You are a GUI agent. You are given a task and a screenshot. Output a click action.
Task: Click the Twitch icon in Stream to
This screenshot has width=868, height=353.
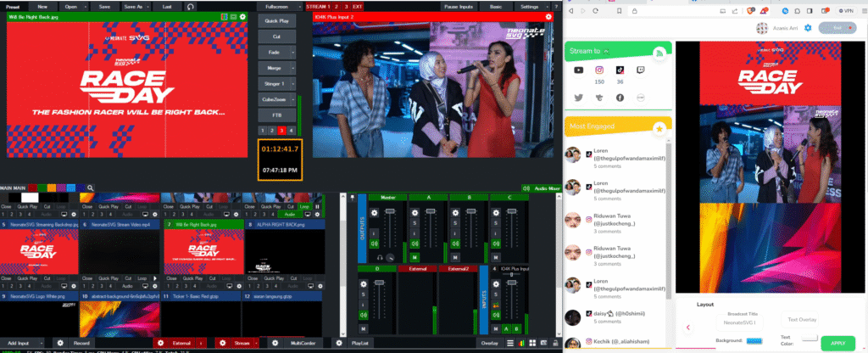point(640,70)
